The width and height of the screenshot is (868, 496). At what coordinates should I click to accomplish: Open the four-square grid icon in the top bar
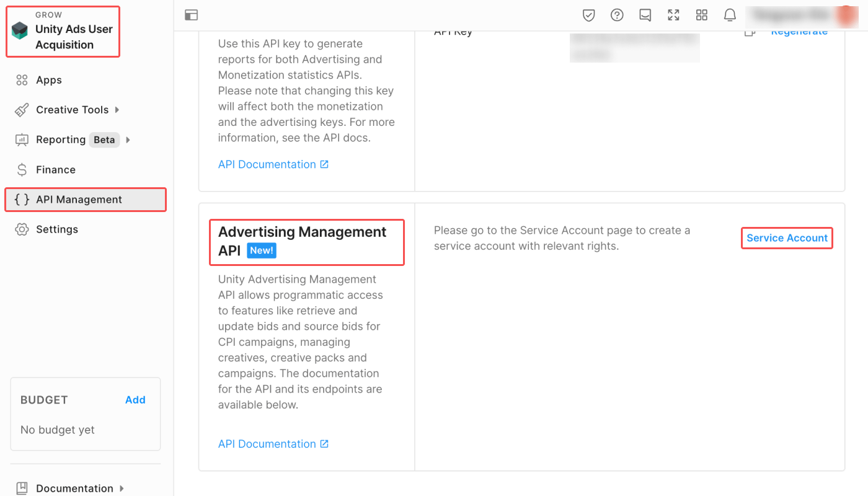(x=702, y=15)
